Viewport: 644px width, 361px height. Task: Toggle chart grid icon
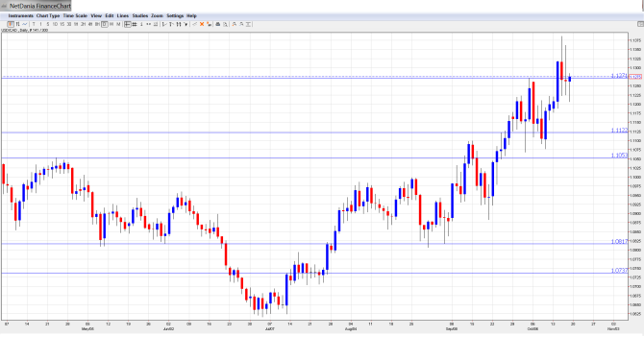(135, 25)
